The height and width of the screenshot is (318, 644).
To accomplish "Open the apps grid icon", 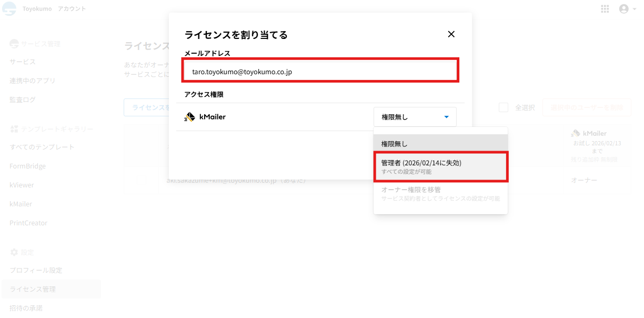I will [x=605, y=9].
